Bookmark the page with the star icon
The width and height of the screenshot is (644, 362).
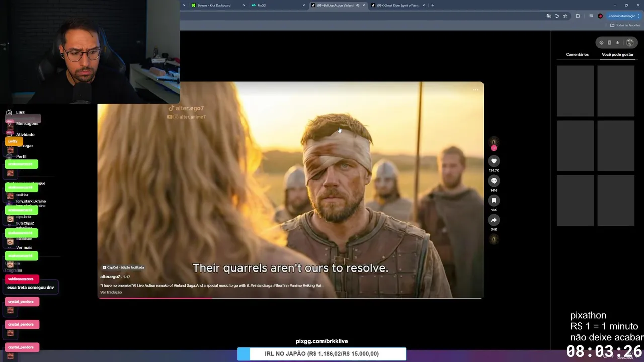point(565,16)
